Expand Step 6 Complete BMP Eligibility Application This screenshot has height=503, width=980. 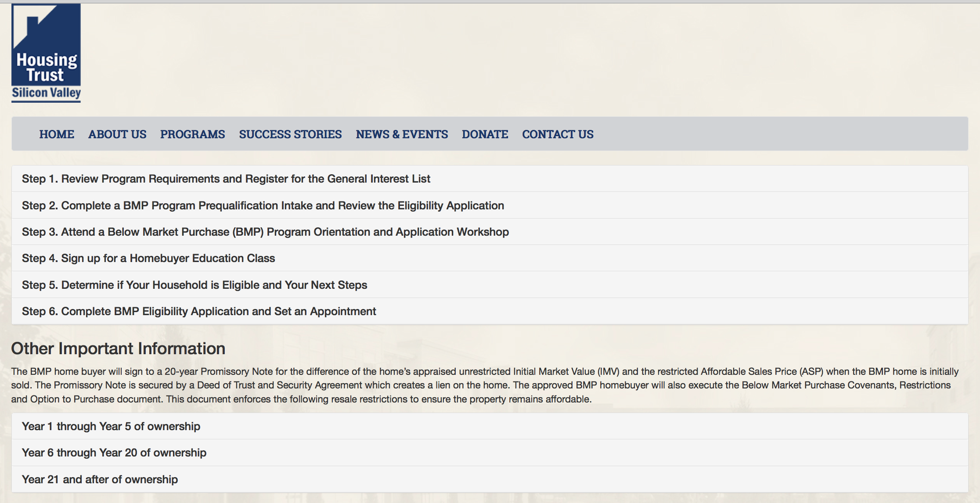pos(199,311)
